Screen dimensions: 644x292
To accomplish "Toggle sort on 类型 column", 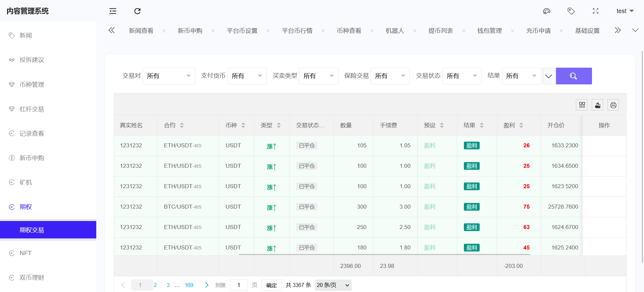I will 279,125.
